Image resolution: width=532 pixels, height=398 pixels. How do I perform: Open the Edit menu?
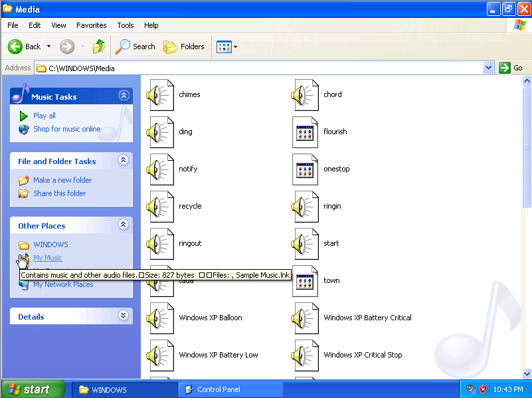[x=35, y=25]
